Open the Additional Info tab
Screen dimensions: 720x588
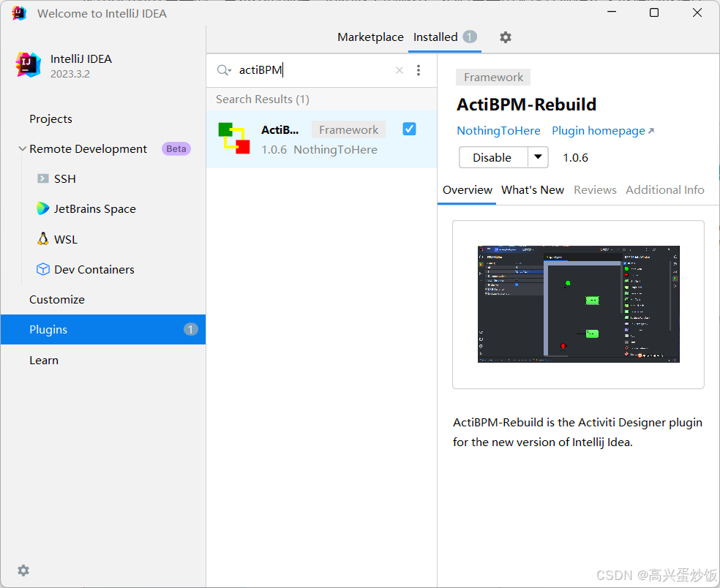[x=664, y=190]
